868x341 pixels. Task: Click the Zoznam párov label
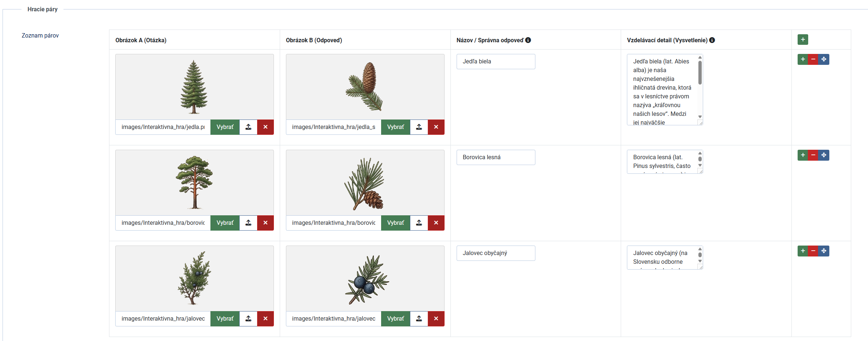40,35
